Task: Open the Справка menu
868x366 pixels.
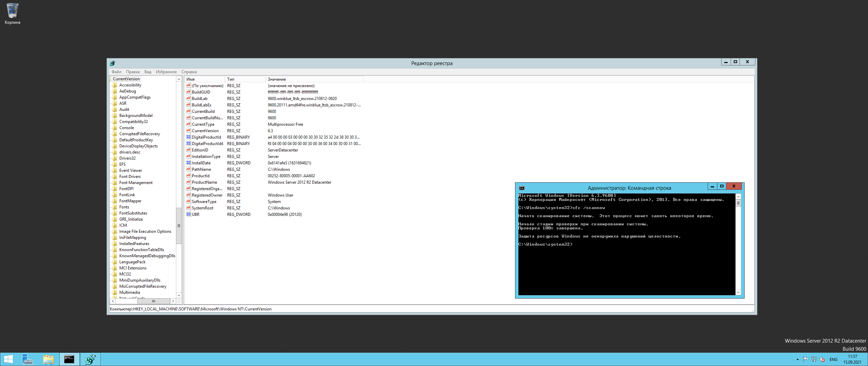Action: click(x=189, y=72)
